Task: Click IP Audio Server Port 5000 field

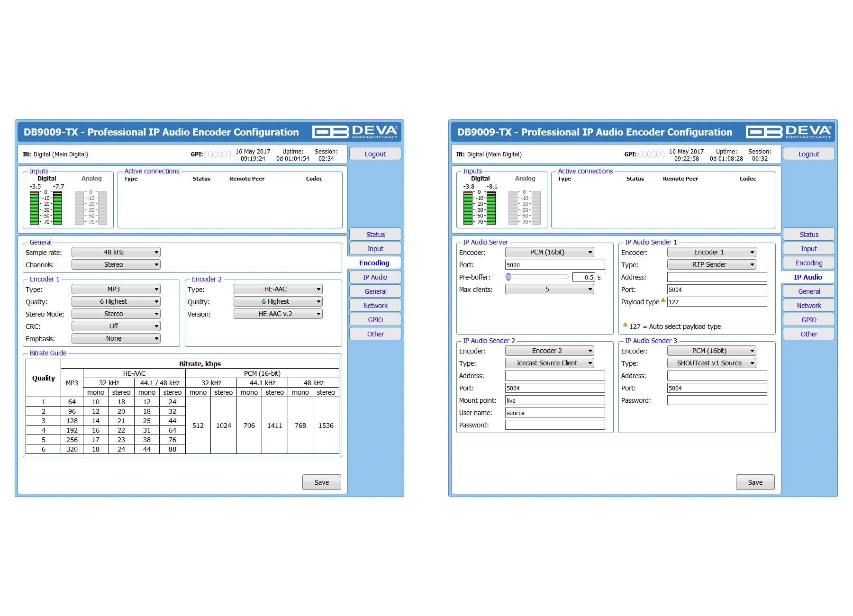Action: [555, 265]
